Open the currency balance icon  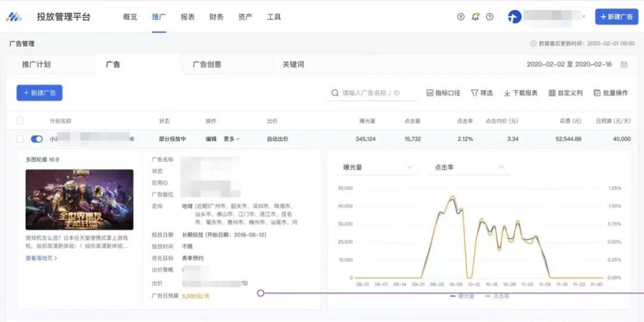pos(461,17)
